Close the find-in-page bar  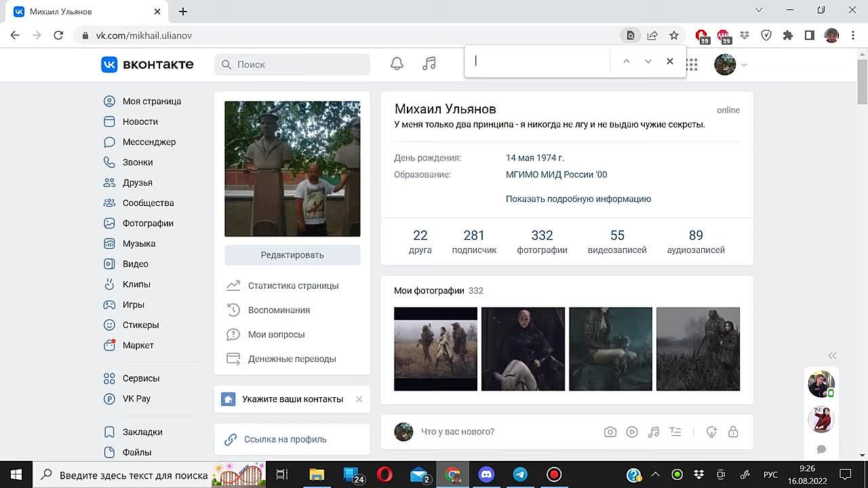coord(670,61)
